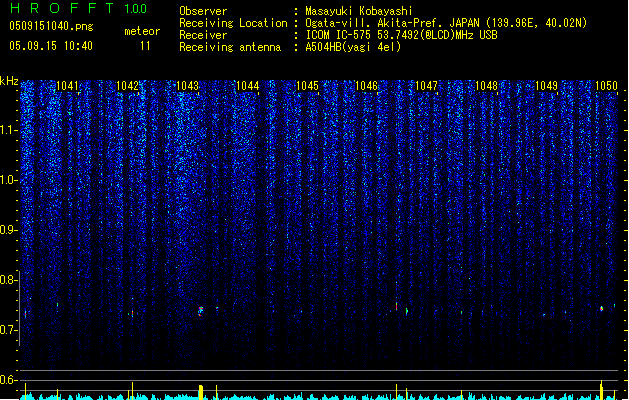The width and height of the screenshot is (629, 400).
Task: Click the 1045 time marker
Action: 307,86
